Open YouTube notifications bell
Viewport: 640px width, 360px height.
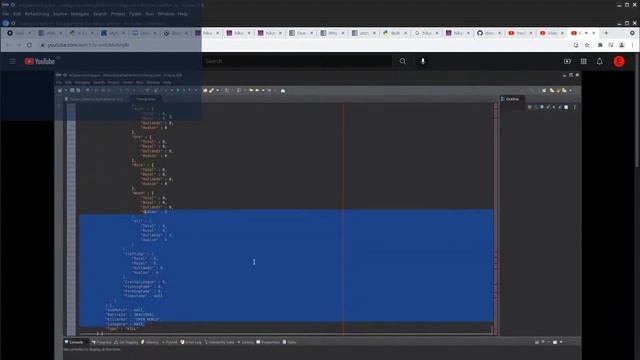600,61
